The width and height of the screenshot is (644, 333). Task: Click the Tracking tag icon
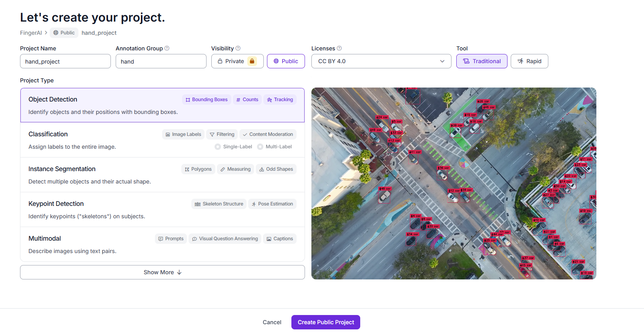(x=270, y=100)
